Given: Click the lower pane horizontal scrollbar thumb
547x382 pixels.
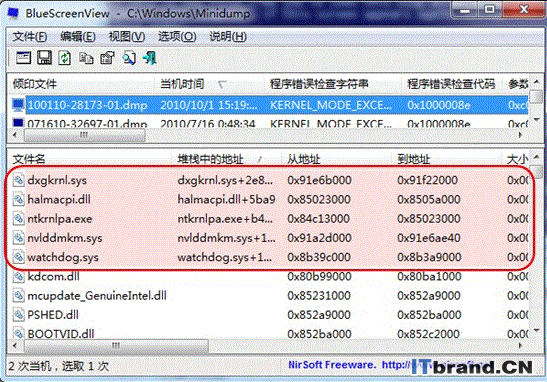Looking at the screenshot, I should [x=116, y=346].
